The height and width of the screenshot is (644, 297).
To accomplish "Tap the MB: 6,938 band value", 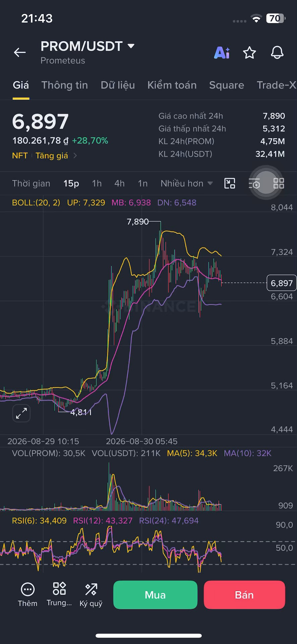I will tap(131, 203).
